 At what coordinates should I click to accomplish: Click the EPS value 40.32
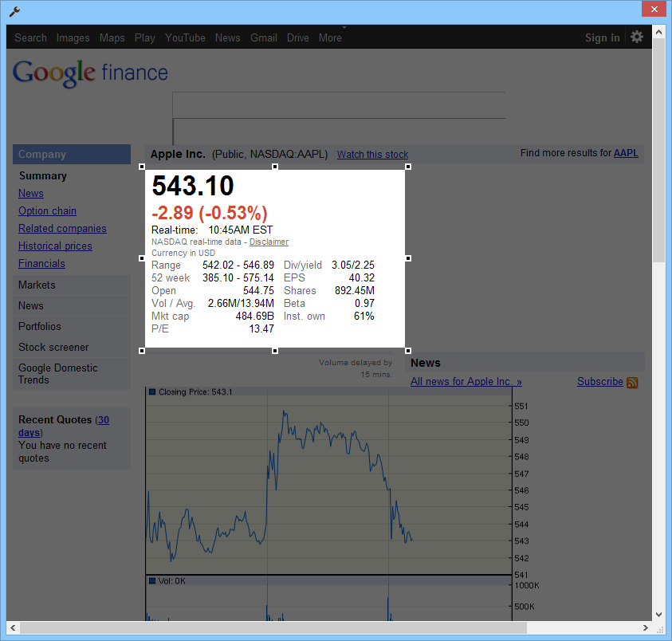point(362,277)
